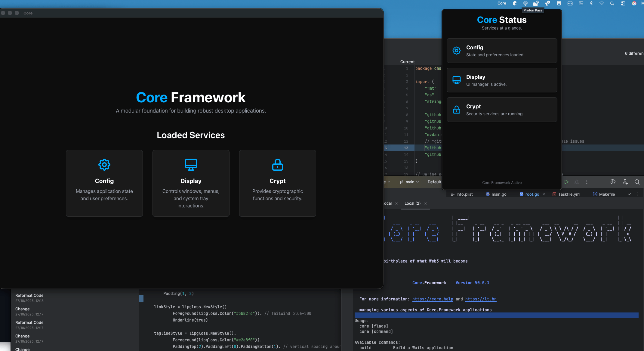Image resolution: width=644 pixels, height=351 pixels.
Task: Open the Core menu in the menu bar
Action: pyautogui.click(x=502, y=3)
